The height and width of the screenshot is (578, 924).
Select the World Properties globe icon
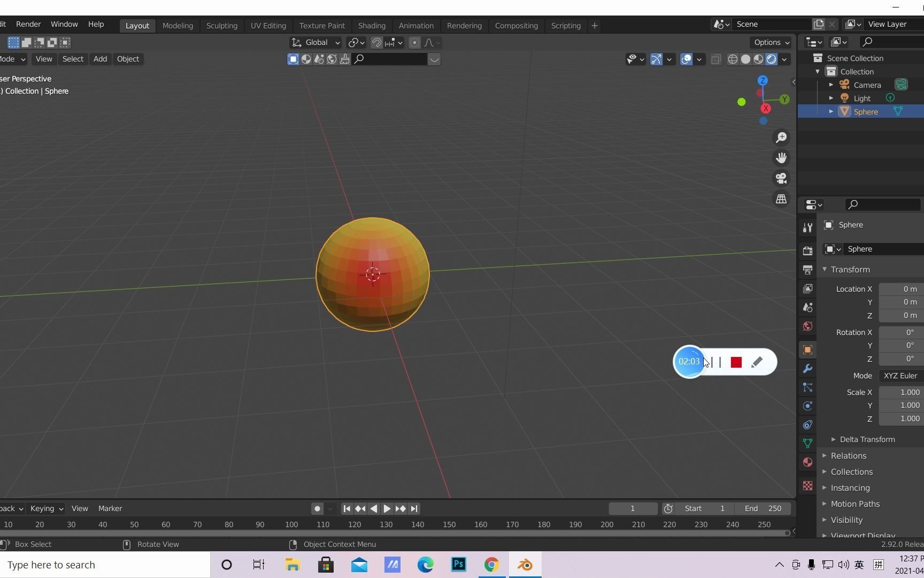click(x=807, y=326)
